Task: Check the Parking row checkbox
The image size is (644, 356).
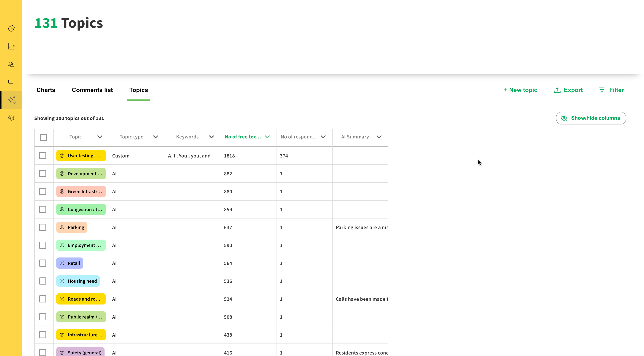Action: pos(43,227)
